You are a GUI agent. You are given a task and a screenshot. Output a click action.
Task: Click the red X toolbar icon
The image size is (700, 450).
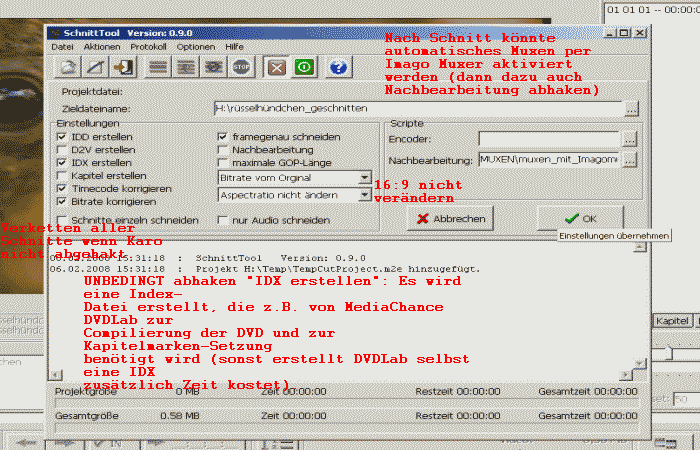276,68
